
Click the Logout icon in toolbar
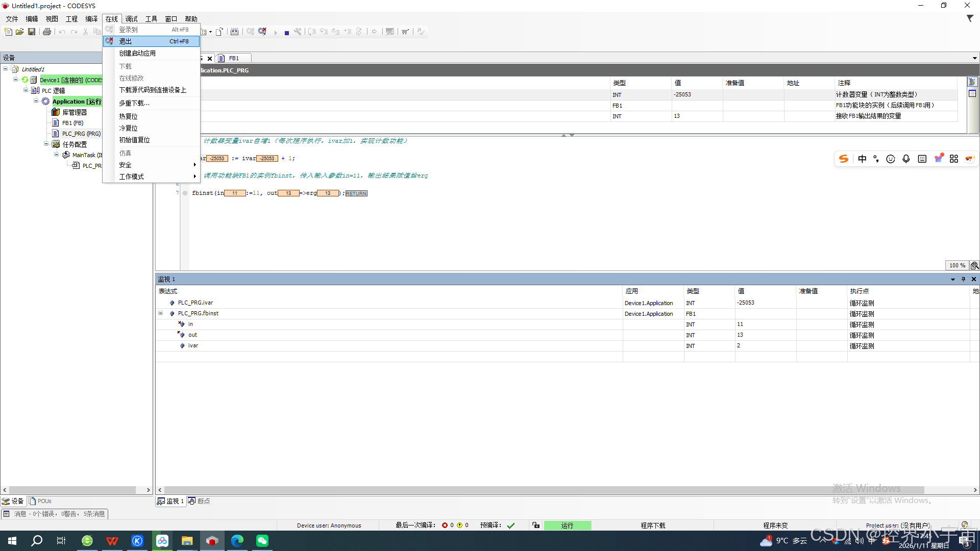pos(262,32)
